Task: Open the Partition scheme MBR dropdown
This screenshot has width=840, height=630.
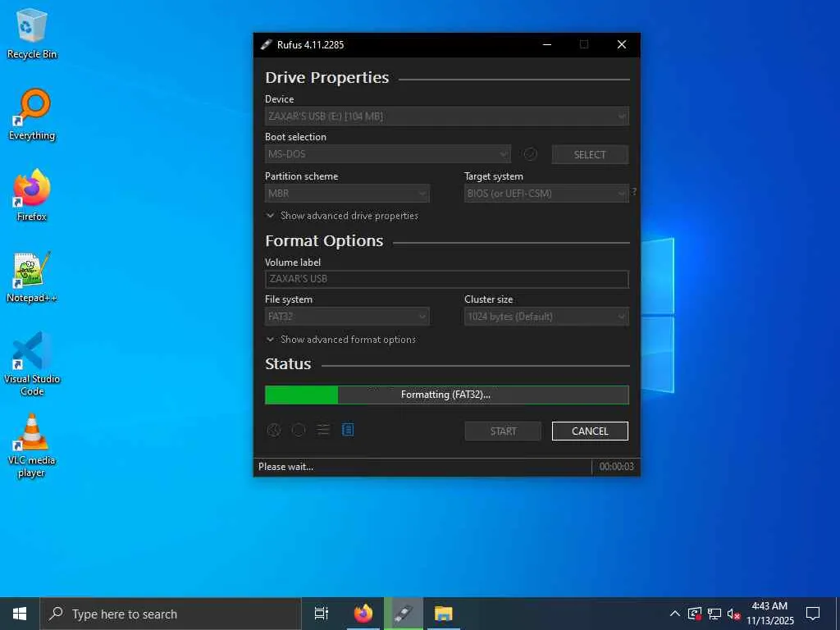Action: tap(347, 194)
